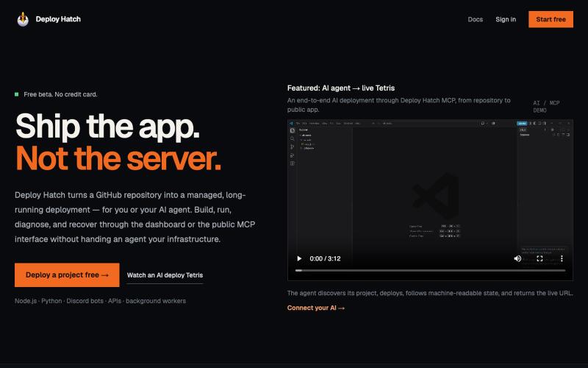Click the paragraph starting 'Deploy Hatch turns a GitHub'
The height and width of the screenshot is (368, 588).
pyautogui.click(x=135, y=217)
